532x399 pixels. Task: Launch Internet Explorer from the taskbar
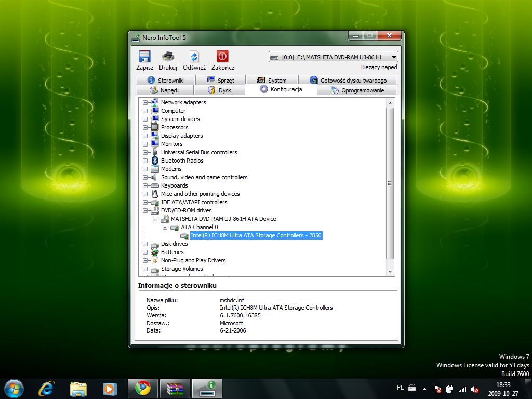(x=46, y=389)
